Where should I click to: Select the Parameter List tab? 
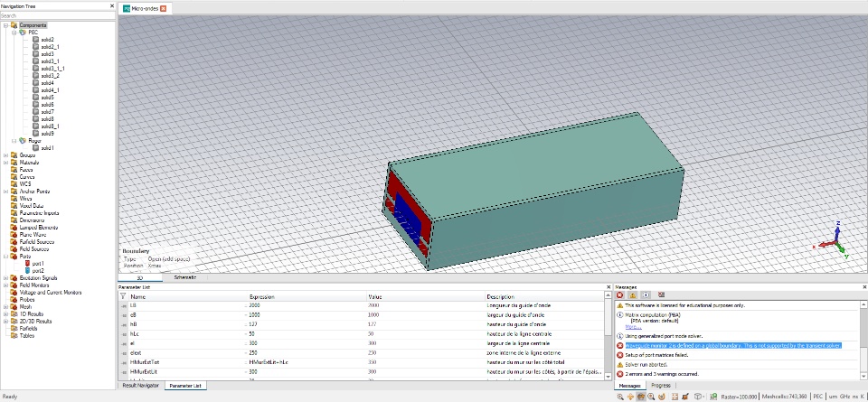(x=184, y=386)
